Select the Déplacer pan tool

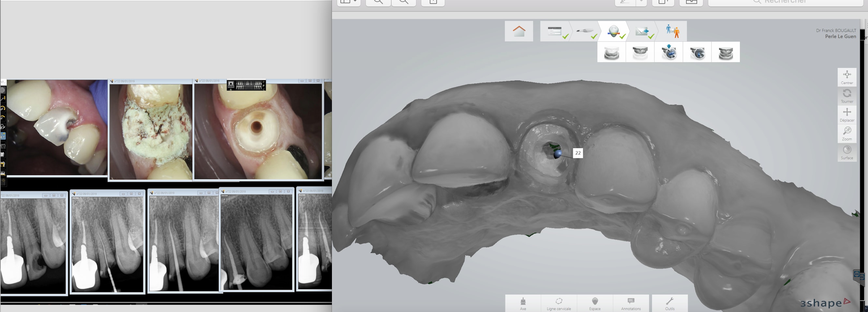coord(847,115)
